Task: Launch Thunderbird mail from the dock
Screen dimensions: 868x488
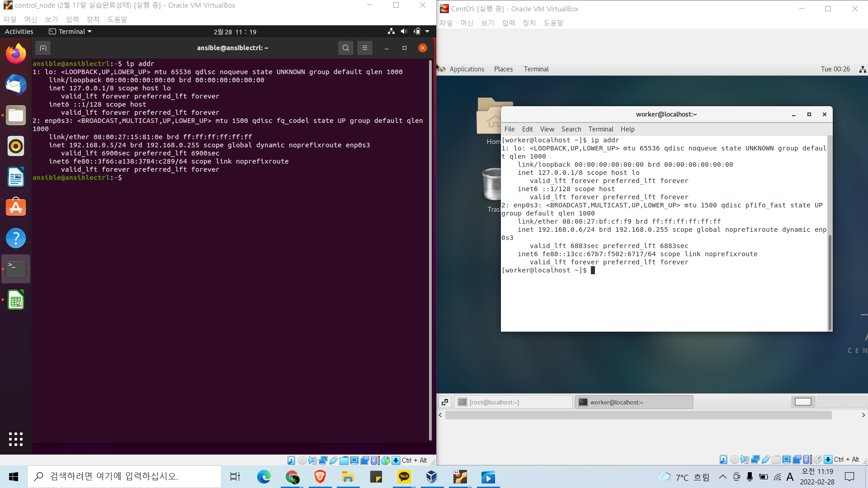Action: (x=16, y=84)
